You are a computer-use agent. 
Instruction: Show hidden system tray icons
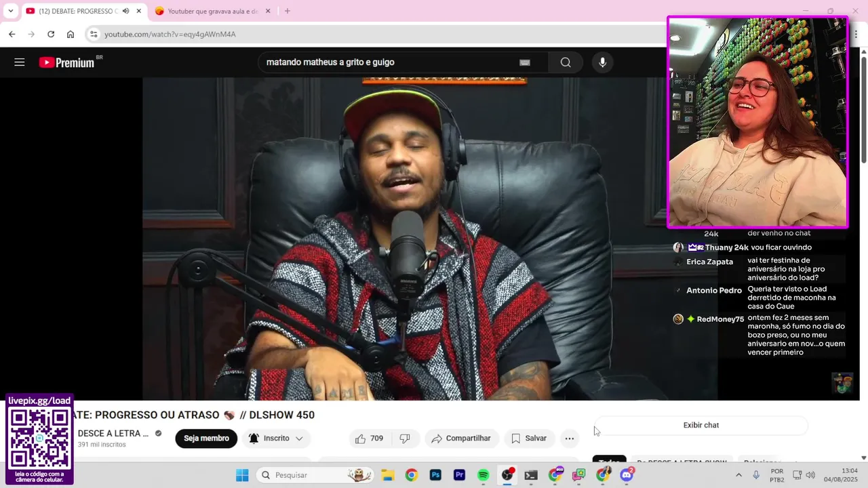pos(738,475)
